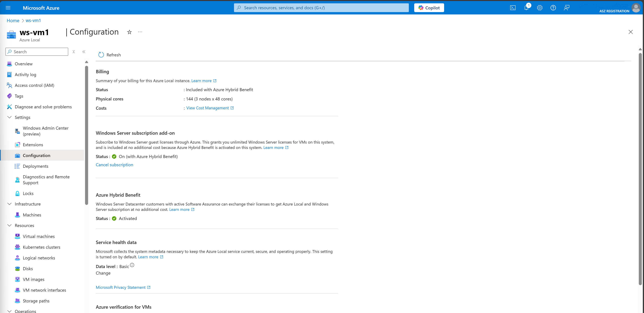The image size is (644, 313).
Task: Favorite this page with the star icon
Action: click(129, 32)
